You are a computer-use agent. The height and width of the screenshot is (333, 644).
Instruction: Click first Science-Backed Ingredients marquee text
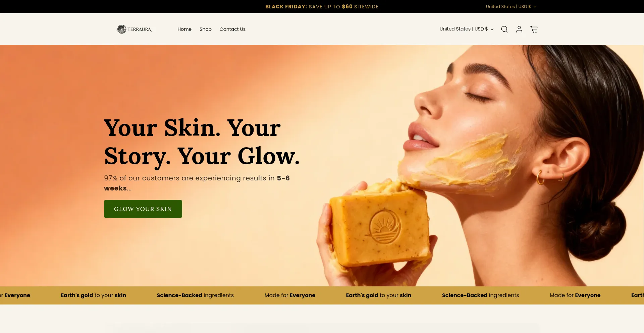point(195,295)
